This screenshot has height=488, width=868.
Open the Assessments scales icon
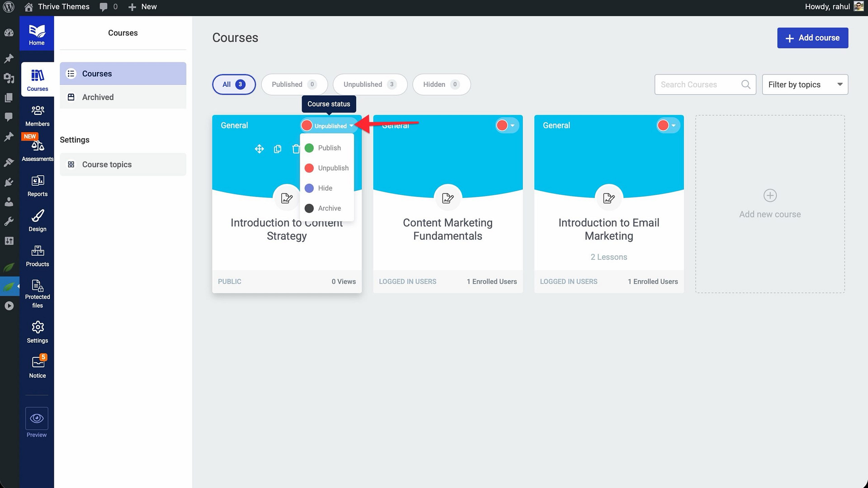[x=38, y=145]
